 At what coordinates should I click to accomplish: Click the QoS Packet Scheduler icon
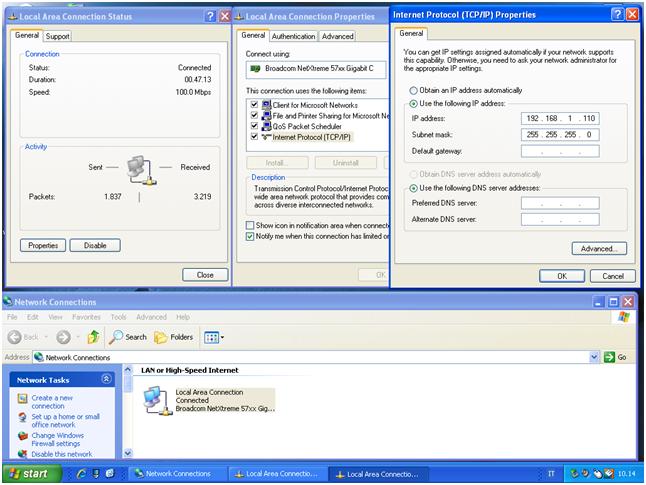coord(267,126)
